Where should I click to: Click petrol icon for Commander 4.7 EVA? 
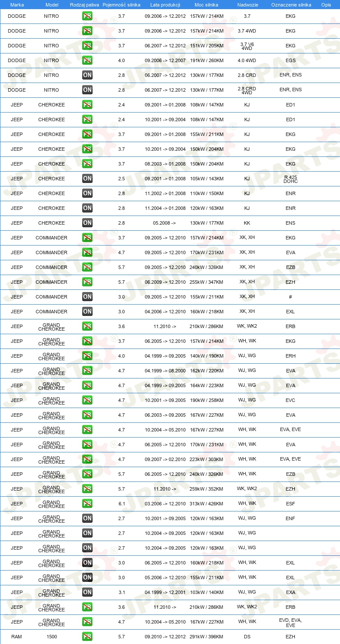click(x=87, y=252)
